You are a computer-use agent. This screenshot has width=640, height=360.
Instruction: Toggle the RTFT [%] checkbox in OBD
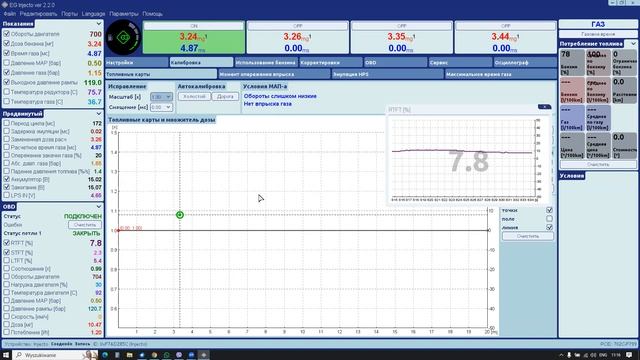tap(7, 242)
